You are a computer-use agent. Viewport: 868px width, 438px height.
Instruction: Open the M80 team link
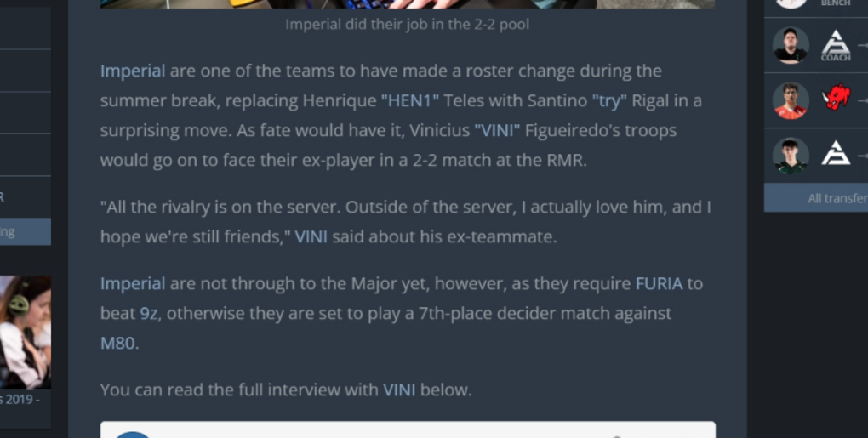[117, 344]
